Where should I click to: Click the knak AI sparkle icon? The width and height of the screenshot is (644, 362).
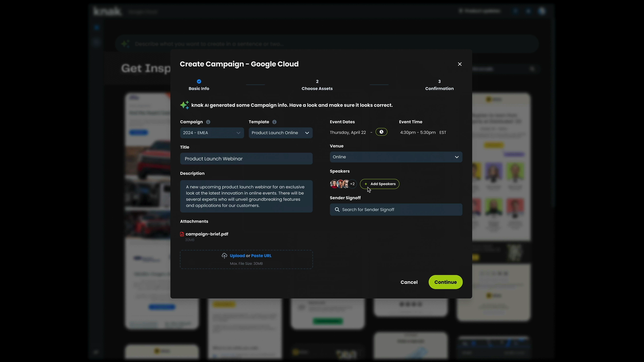184,105
